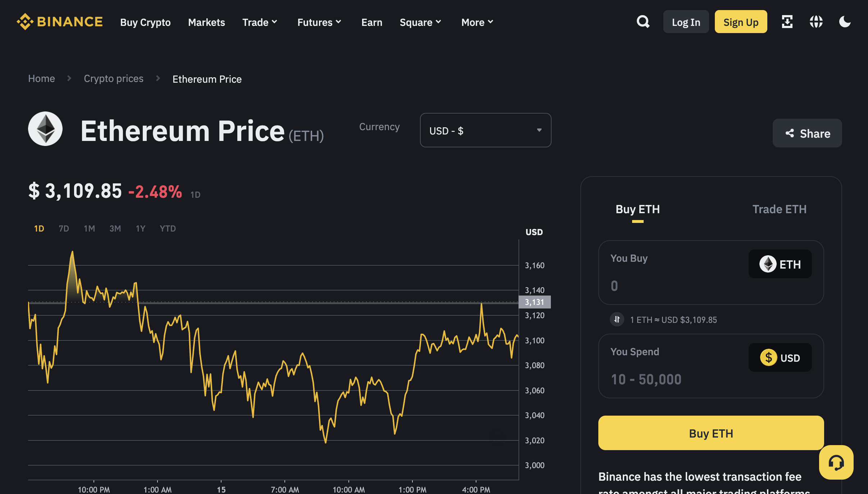Open the search magnifier icon
Screen dimensions: 868x494
pyautogui.click(x=643, y=22)
